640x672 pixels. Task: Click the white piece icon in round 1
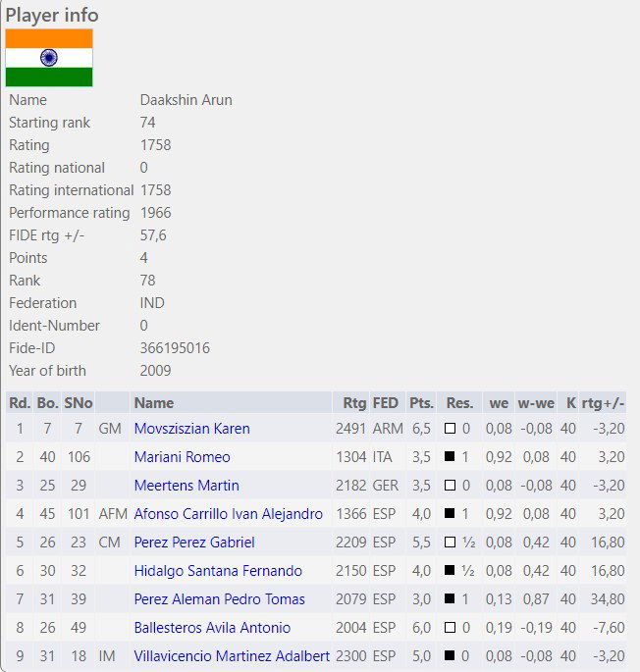coord(450,429)
